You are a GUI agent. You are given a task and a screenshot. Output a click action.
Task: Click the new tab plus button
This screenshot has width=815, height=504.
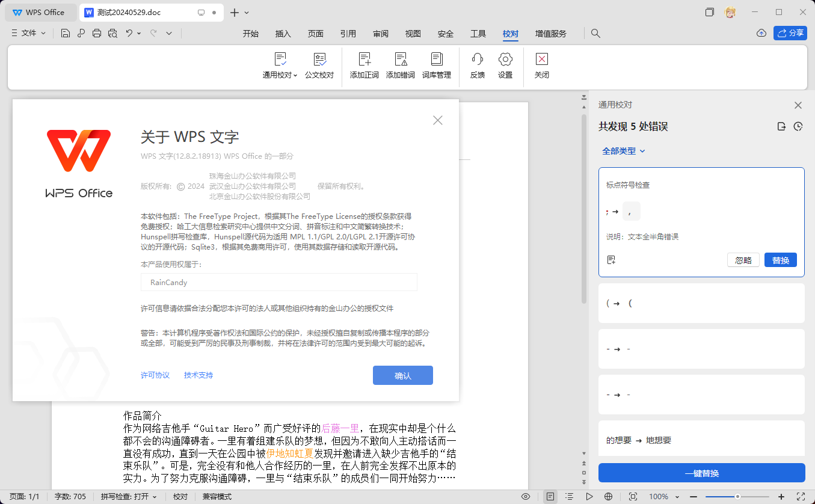pyautogui.click(x=235, y=13)
